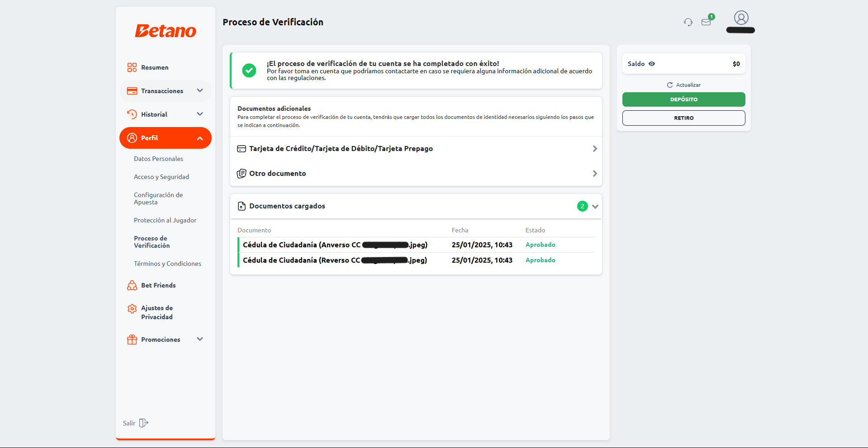Viewport: 868px width, 448px height.
Task: Go to Datos Personales
Action: [158, 159]
